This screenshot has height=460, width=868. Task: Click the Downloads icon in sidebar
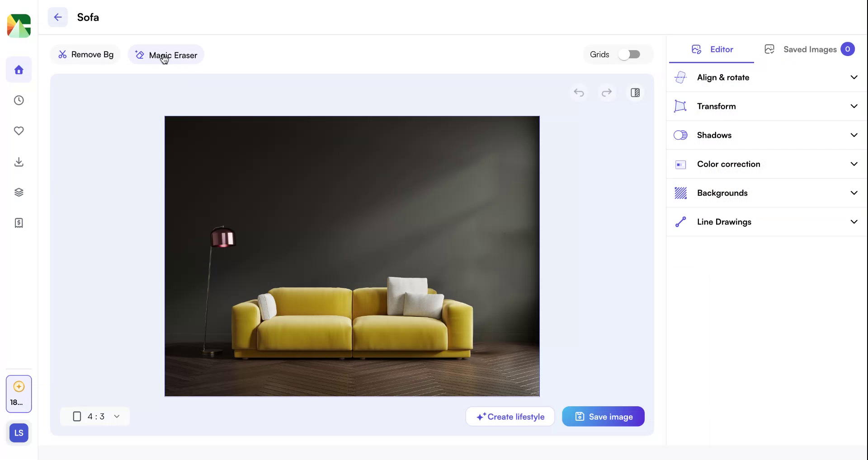point(19,162)
